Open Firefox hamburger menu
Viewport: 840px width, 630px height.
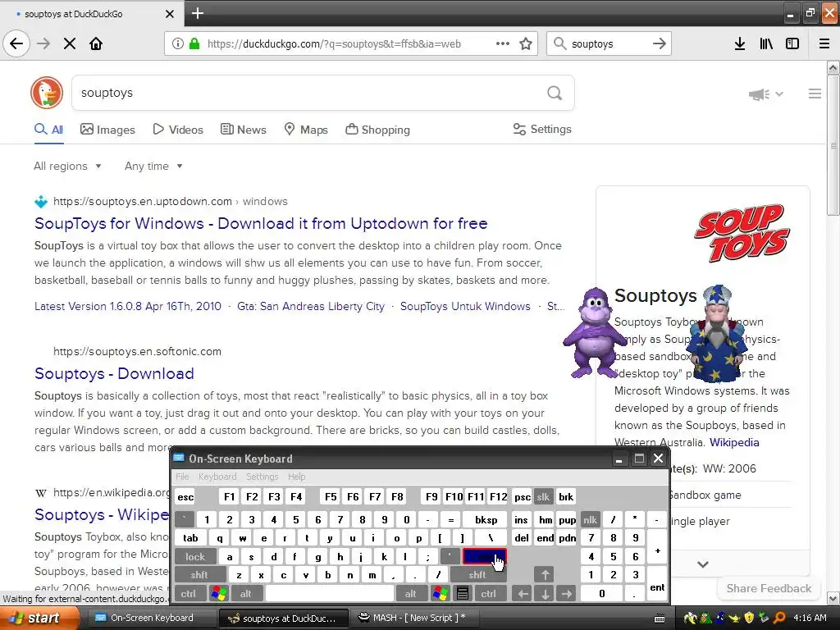click(824, 44)
